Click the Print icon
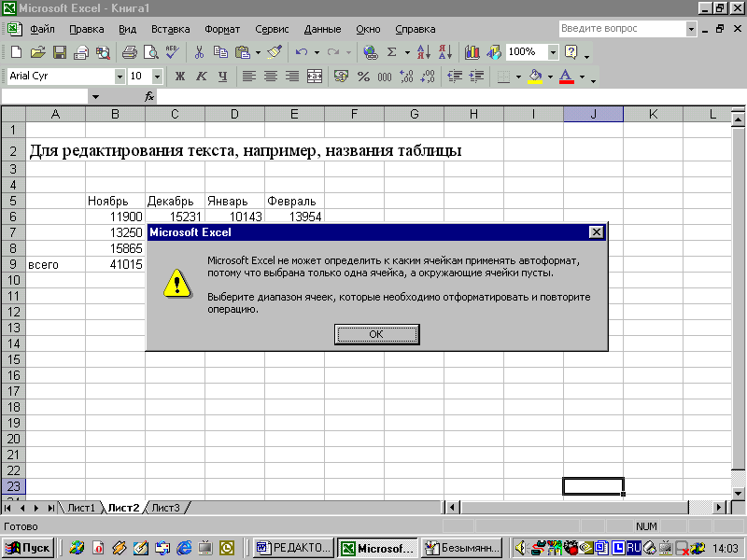747x560 pixels. 129,51
